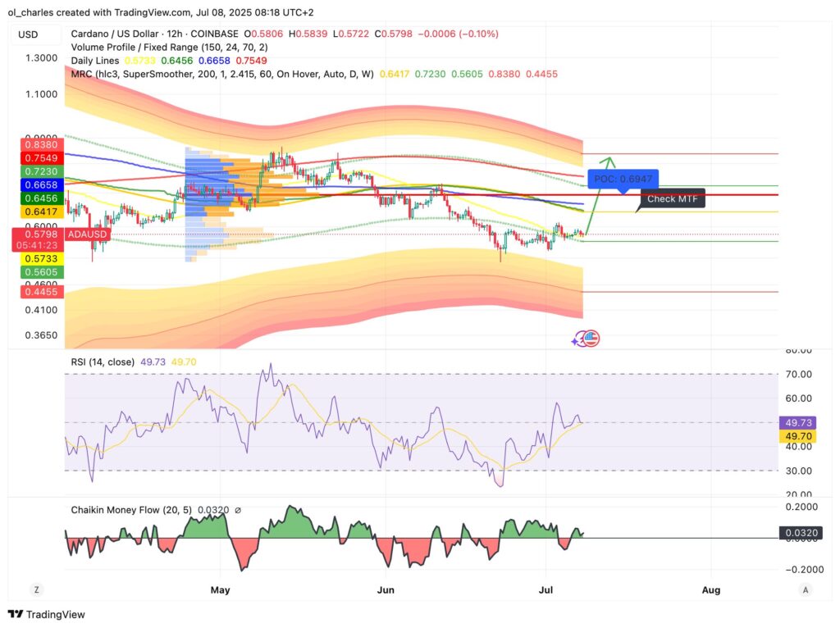The image size is (840, 628).
Task: Click the POC: 0.6947 callout label
Action: 622,179
